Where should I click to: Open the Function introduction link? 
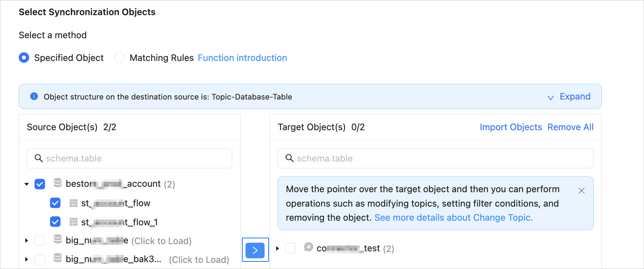click(242, 58)
